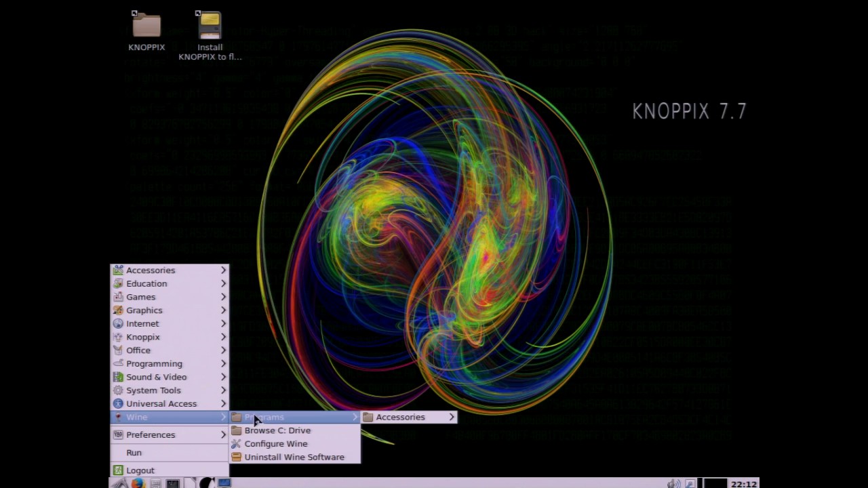
Task: Expand the arrow next to Games
Action: (x=223, y=297)
